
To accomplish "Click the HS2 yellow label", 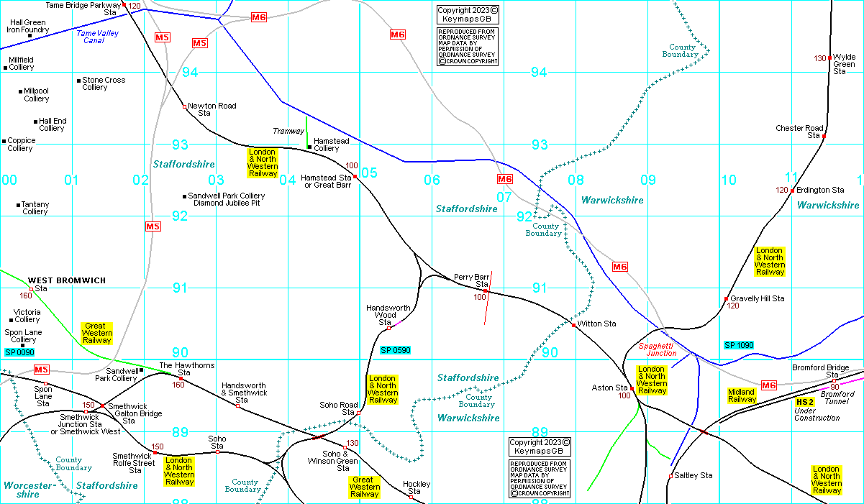I will click(x=804, y=402).
